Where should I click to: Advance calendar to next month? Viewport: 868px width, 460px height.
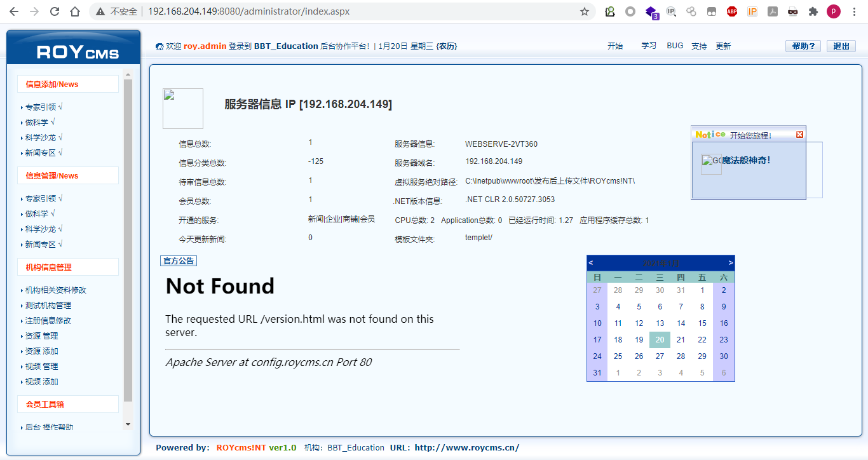[729, 262]
